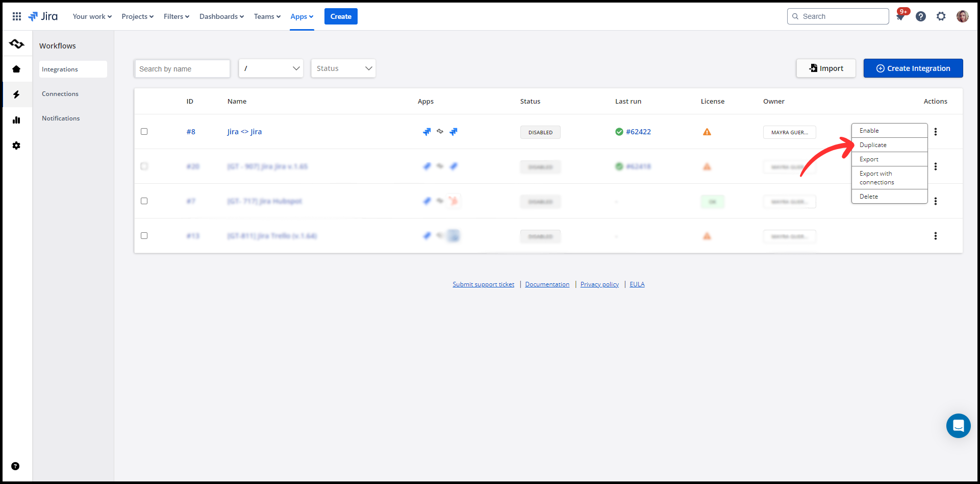Select the checkbox in the last integration row
This screenshot has height=484, width=980.
(144, 236)
